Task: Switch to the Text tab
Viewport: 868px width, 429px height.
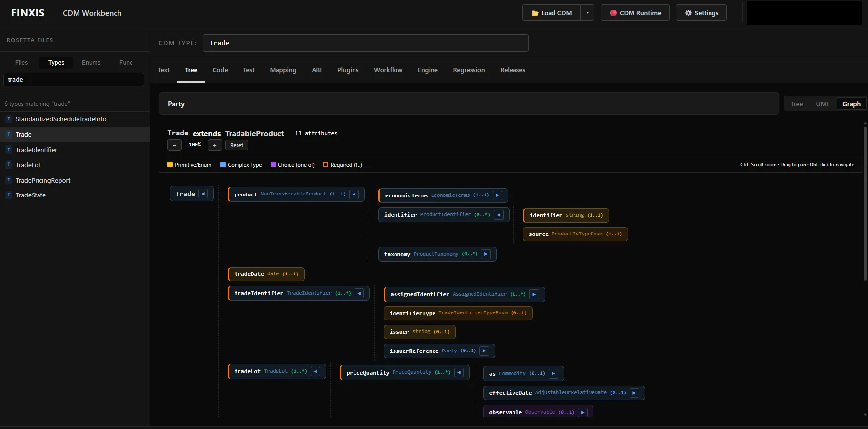Action: pyautogui.click(x=163, y=70)
